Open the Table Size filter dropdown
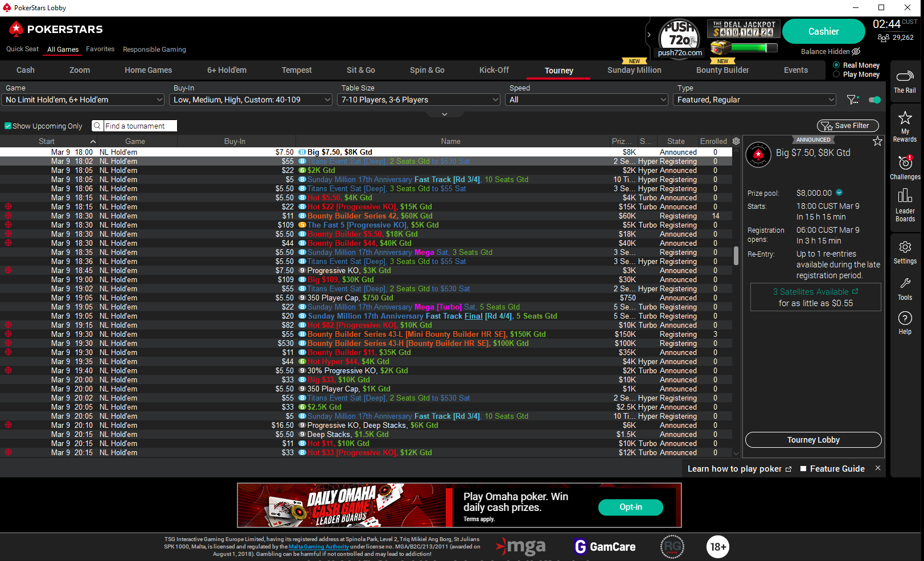Image resolution: width=924 pixels, height=561 pixels. coord(419,100)
